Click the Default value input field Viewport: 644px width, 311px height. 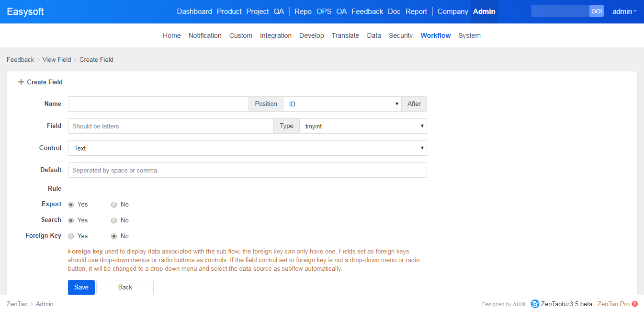247,170
